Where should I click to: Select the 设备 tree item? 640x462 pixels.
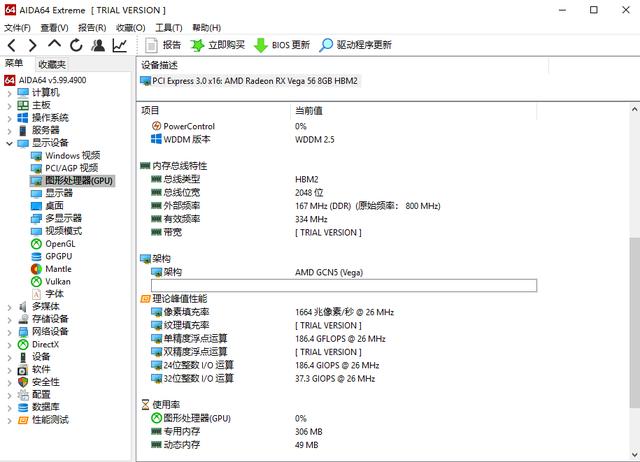[x=35, y=357]
